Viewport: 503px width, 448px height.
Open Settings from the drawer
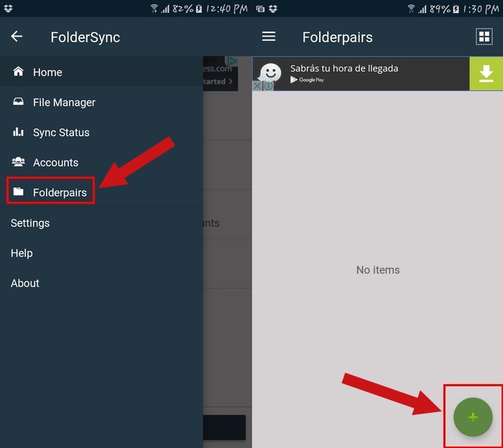(x=30, y=223)
